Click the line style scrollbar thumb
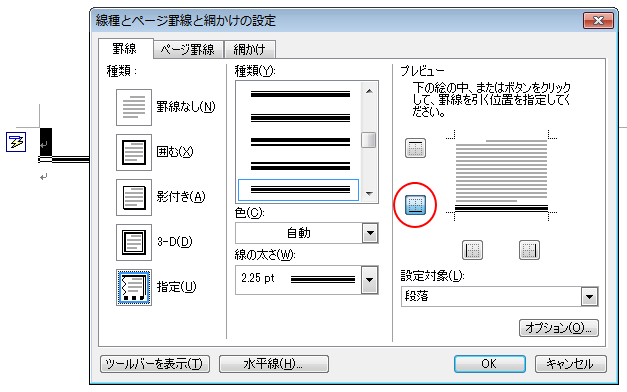Screen dimensions: 627x392 pos(369,140)
